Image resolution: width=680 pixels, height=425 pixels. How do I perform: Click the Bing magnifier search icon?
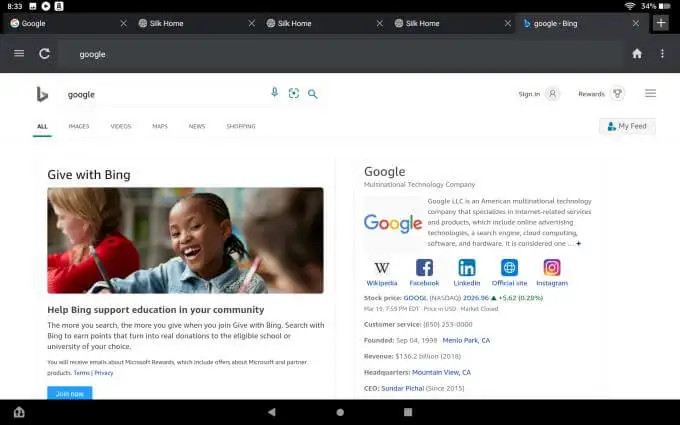pyautogui.click(x=313, y=94)
